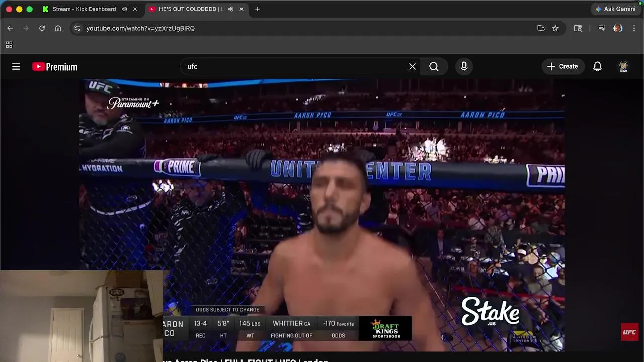Viewport: 644px width, 362px height.
Task: Mute audio on the Kick Dashboard tab
Action: tap(124, 9)
